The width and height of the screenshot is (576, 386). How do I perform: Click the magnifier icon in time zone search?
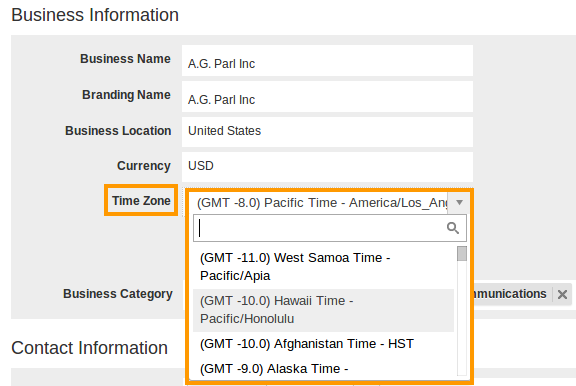point(453,228)
